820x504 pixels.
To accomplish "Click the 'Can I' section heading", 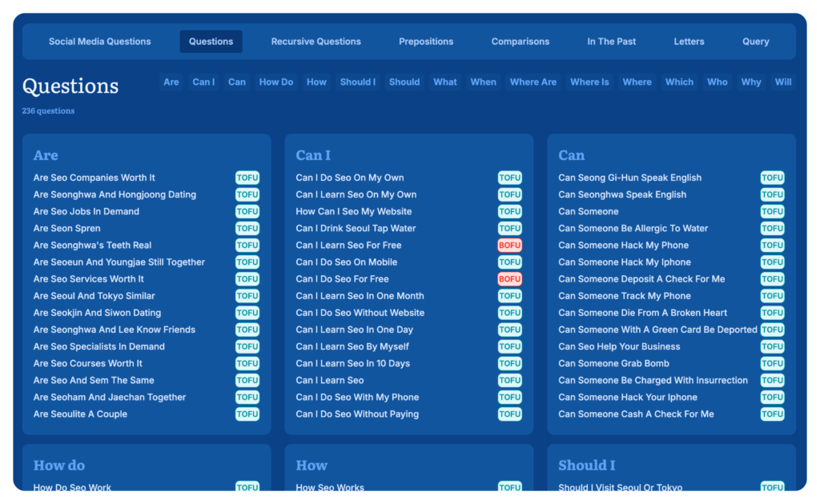I will [x=312, y=155].
